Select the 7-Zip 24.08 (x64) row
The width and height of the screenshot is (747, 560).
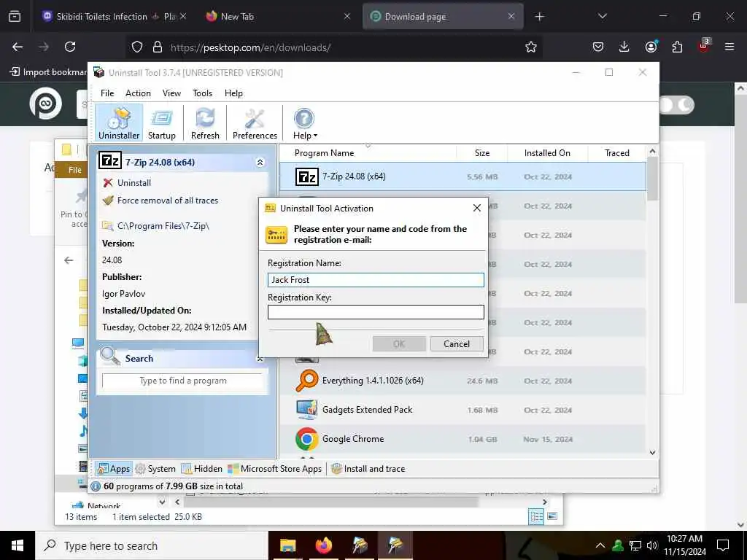click(462, 176)
